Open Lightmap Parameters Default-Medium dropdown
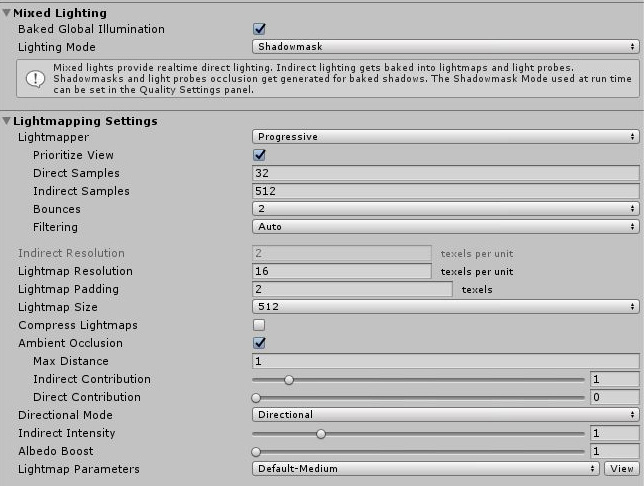 tap(425, 469)
